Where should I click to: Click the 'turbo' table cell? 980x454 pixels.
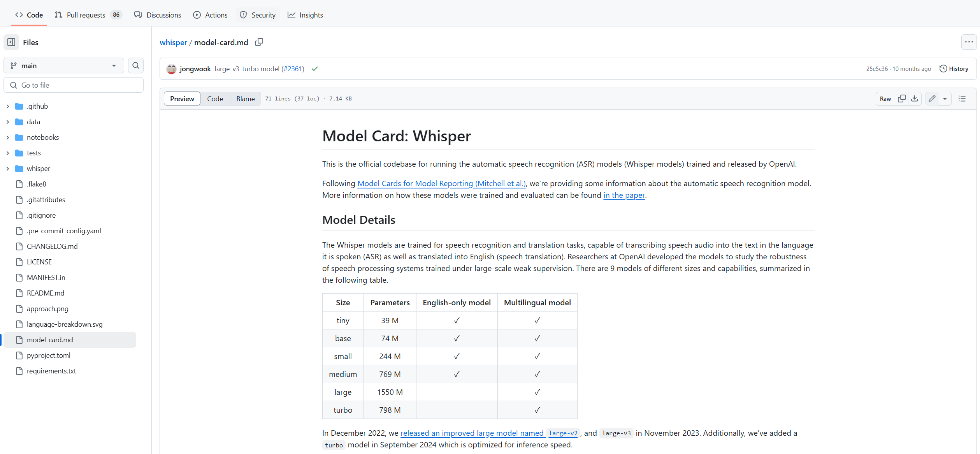click(343, 410)
